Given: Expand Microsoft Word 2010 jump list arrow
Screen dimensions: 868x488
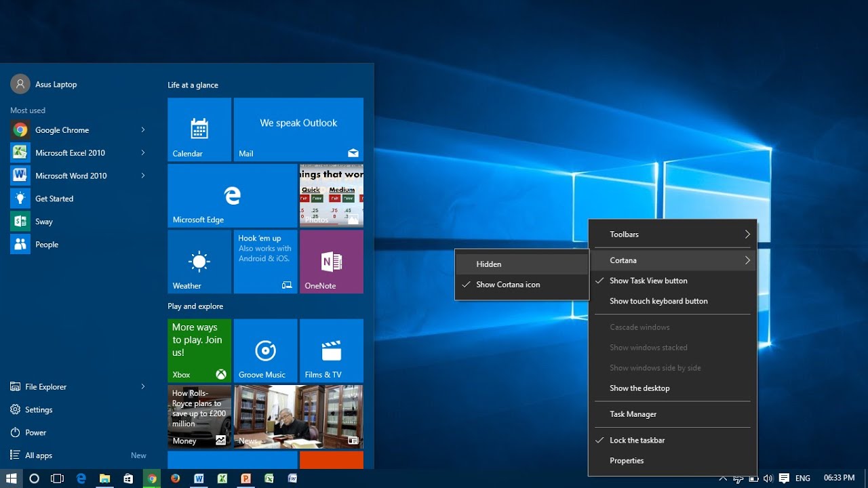Looking at the screenshot, I should tap(143, 176).
